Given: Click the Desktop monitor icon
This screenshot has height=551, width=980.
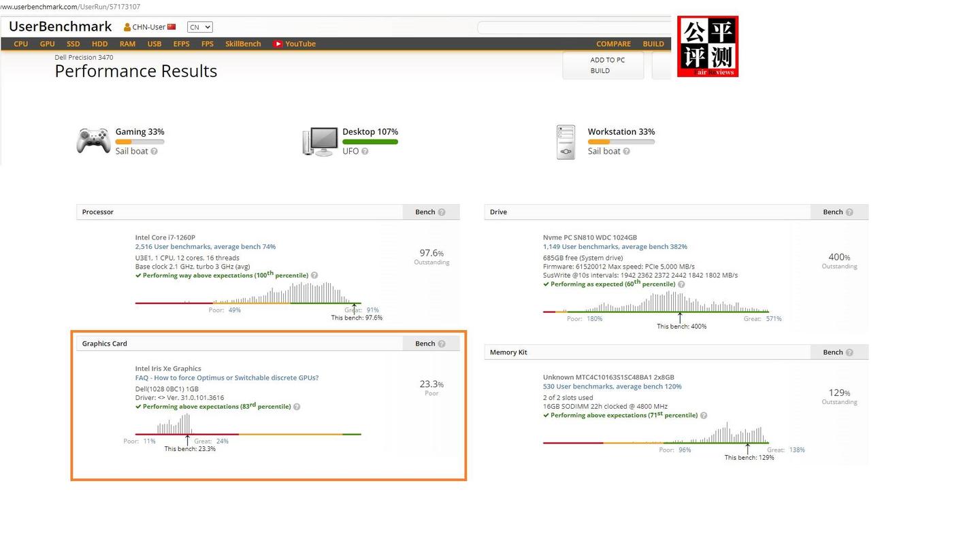Looking at the screenshot, I should 320,141.
